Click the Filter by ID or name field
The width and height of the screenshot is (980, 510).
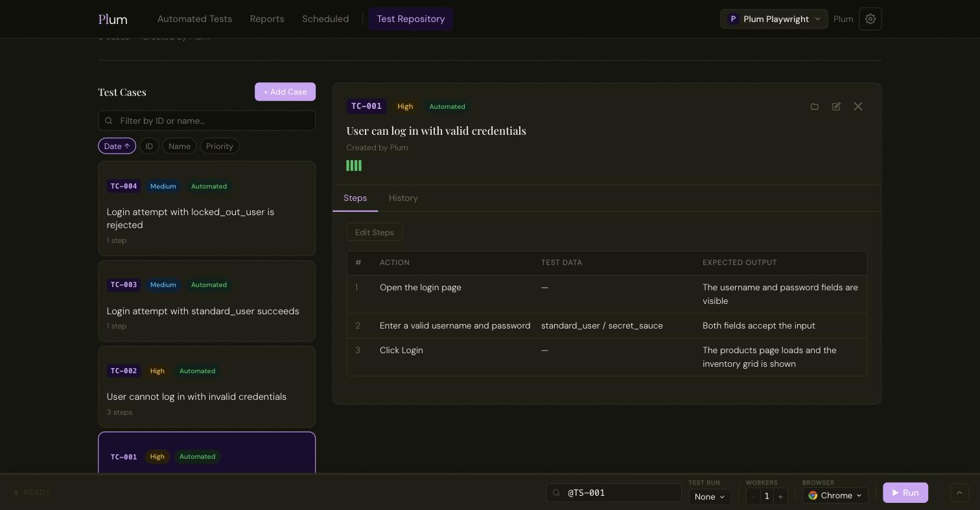click(207, 121)
